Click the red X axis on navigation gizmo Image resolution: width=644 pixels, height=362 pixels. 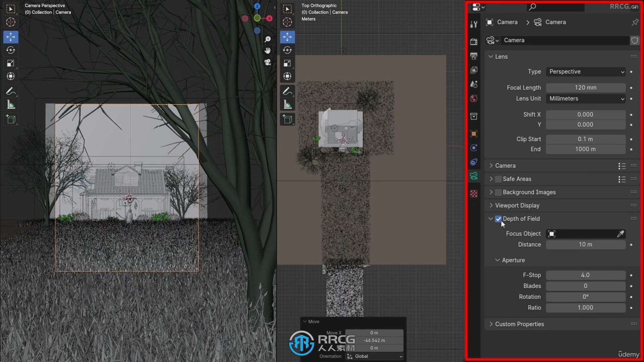point(269,18)
